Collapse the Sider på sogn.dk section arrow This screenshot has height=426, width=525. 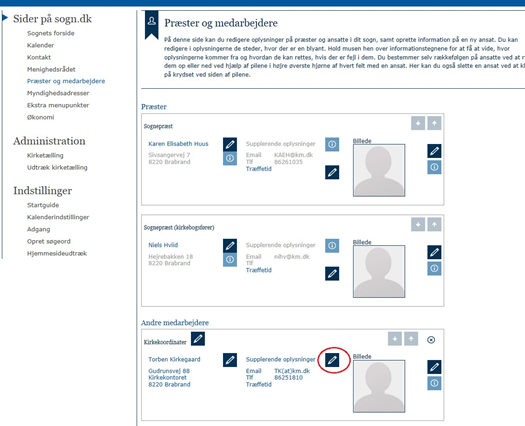coord(5,17)
